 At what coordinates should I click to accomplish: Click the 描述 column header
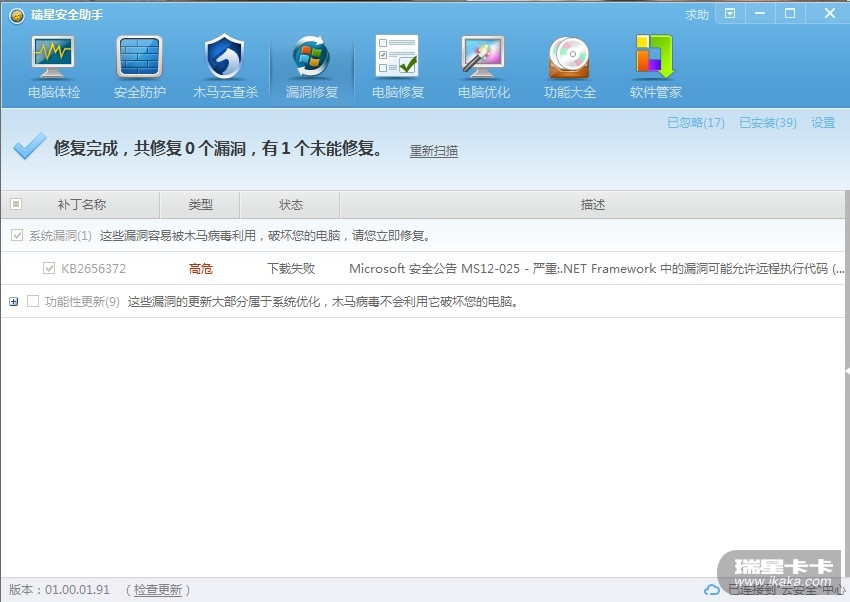pyautogui.click(x=592, y=204)
